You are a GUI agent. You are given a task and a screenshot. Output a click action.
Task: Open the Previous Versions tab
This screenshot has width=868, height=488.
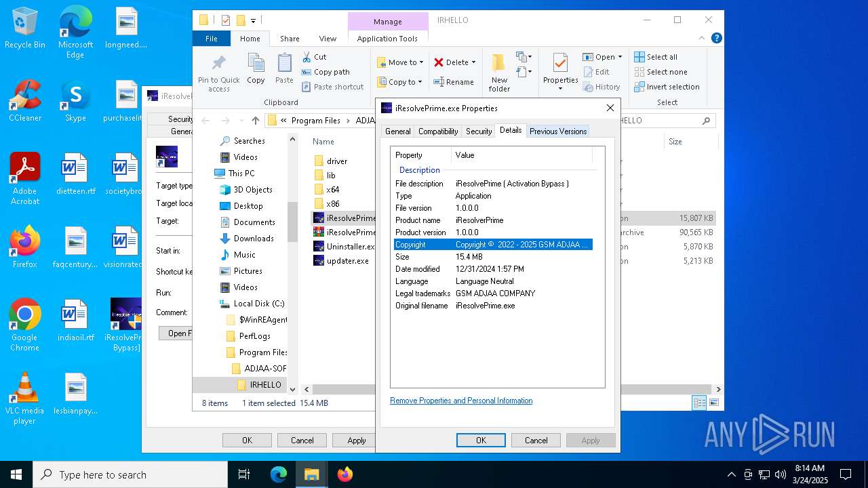(x=558, y=131)
